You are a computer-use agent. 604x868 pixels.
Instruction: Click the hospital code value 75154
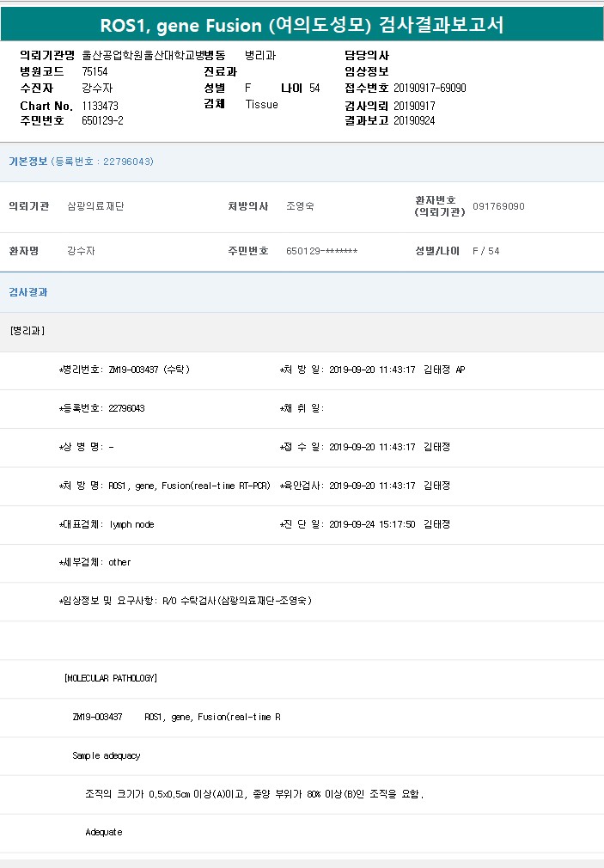[x=95, y=71]
